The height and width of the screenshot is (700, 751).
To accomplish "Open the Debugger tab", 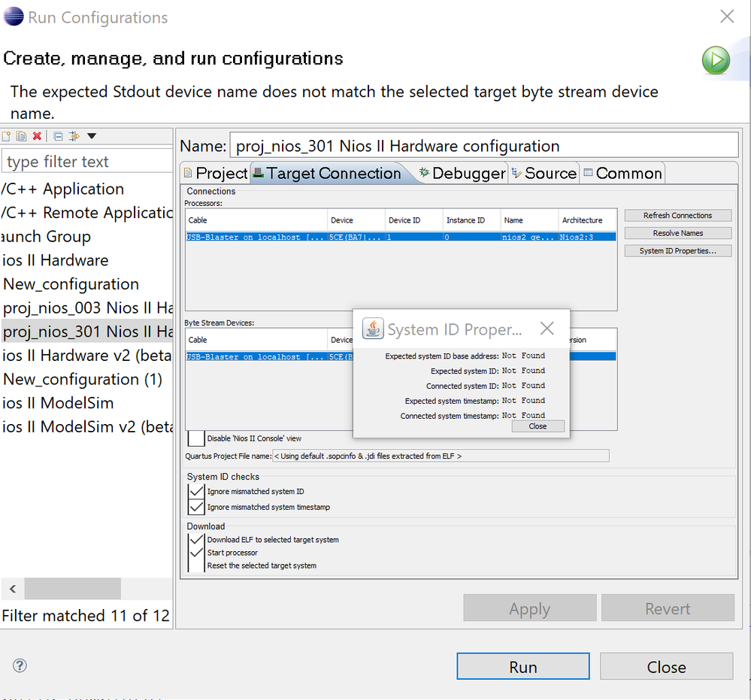I will tap(462, 173).
